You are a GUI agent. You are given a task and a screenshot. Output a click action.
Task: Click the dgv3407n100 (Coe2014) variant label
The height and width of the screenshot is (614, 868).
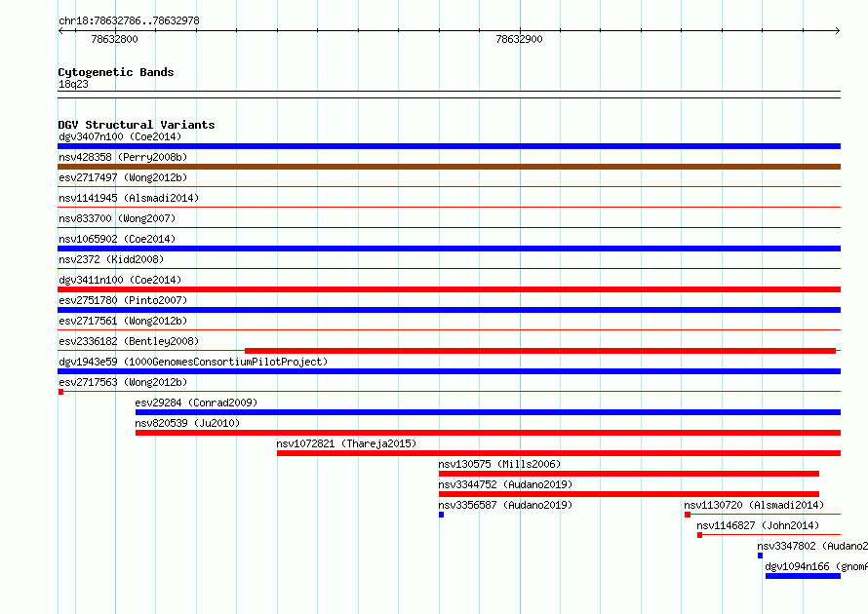pos(120,136)
